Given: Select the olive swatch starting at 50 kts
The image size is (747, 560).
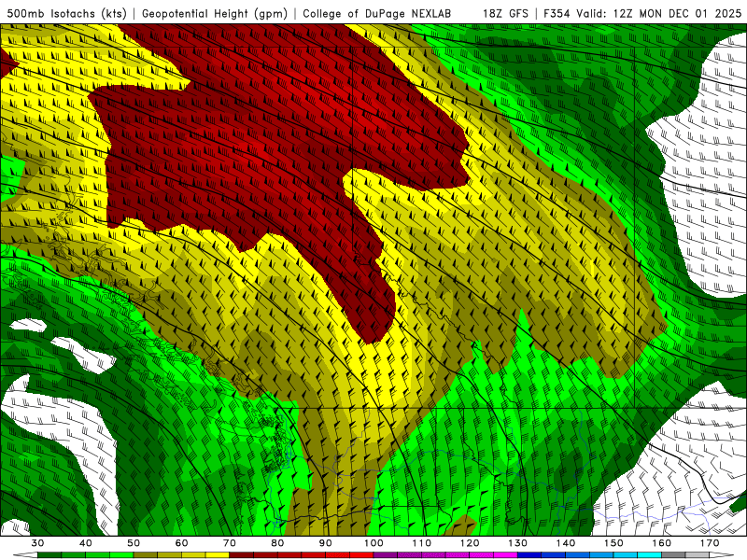Looking at the screenshot, I should [x=146, y=554].
